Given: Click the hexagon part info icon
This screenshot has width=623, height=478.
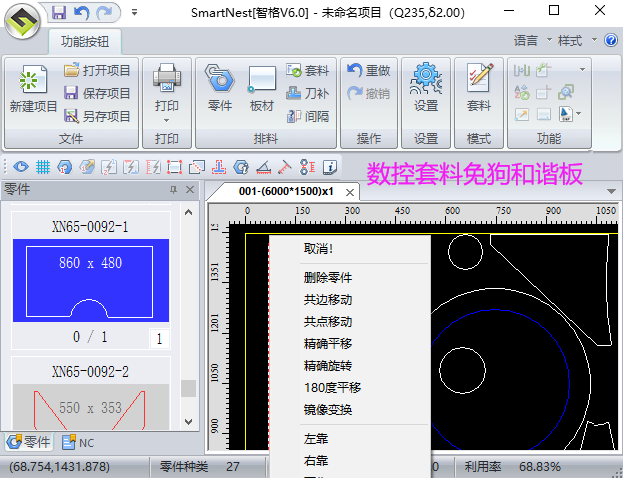Looking at the screenshot, I should 241,167.
